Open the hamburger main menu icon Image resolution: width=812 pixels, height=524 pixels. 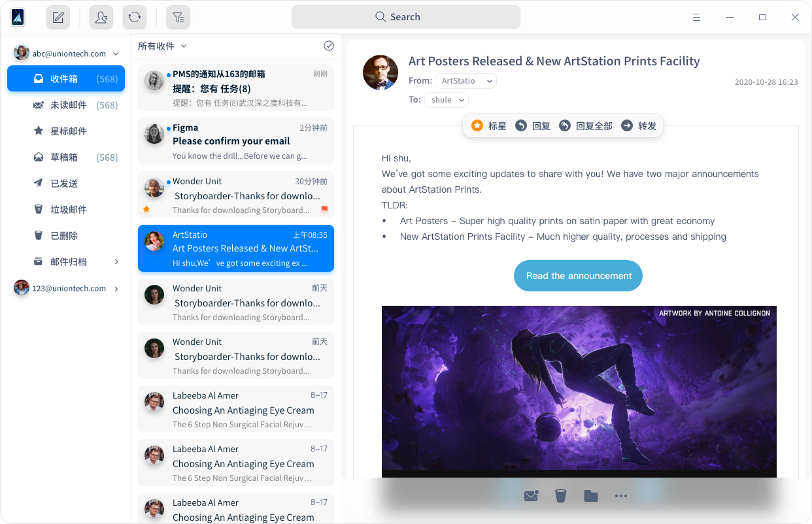tap(697, 17)
